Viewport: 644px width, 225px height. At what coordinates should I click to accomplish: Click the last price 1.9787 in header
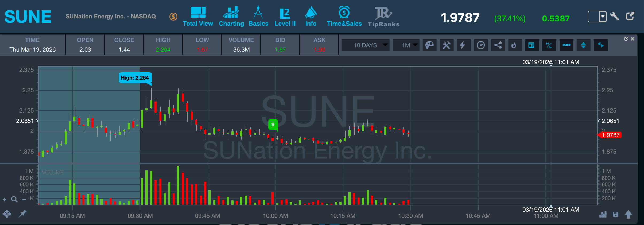point(460,18)
